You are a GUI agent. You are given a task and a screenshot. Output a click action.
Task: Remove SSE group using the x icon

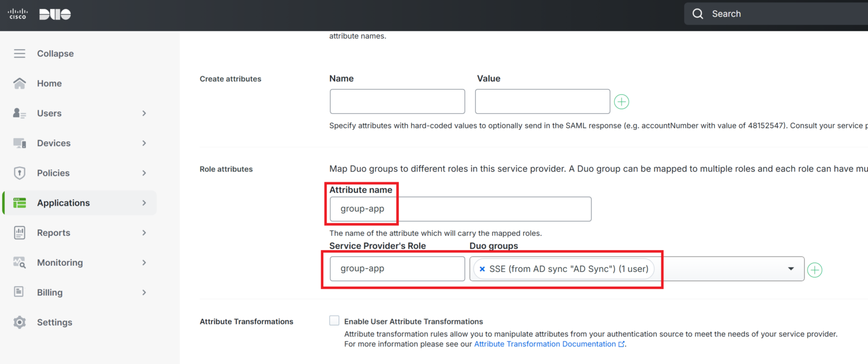(482, 269)
